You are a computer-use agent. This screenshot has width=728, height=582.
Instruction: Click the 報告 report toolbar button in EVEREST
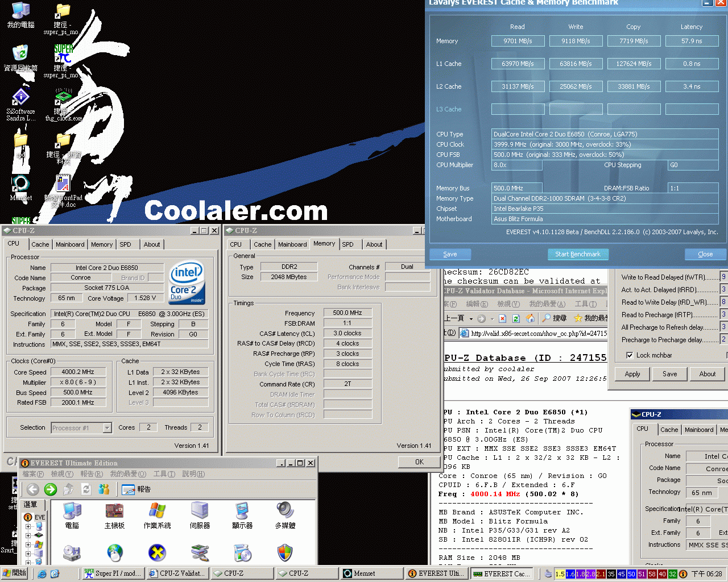click(136, 489)
